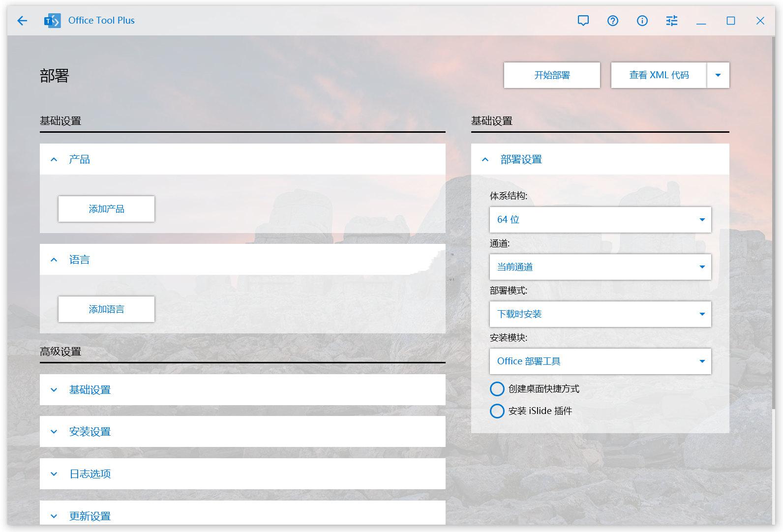783x532 pixels.
Task: Collapse the 语言 section chevron
Action: (54, 260)
